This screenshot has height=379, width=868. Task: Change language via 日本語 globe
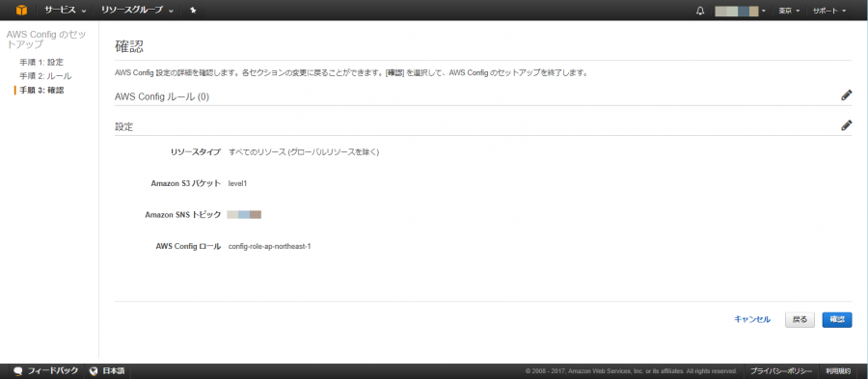pos(107,370)
